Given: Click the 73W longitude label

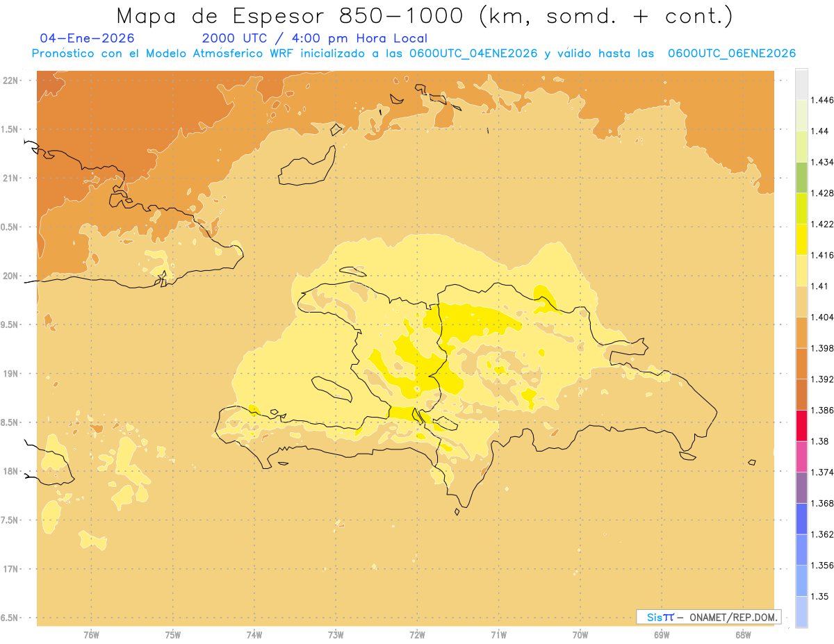Looking at the screenshot, I should [336, 635].
